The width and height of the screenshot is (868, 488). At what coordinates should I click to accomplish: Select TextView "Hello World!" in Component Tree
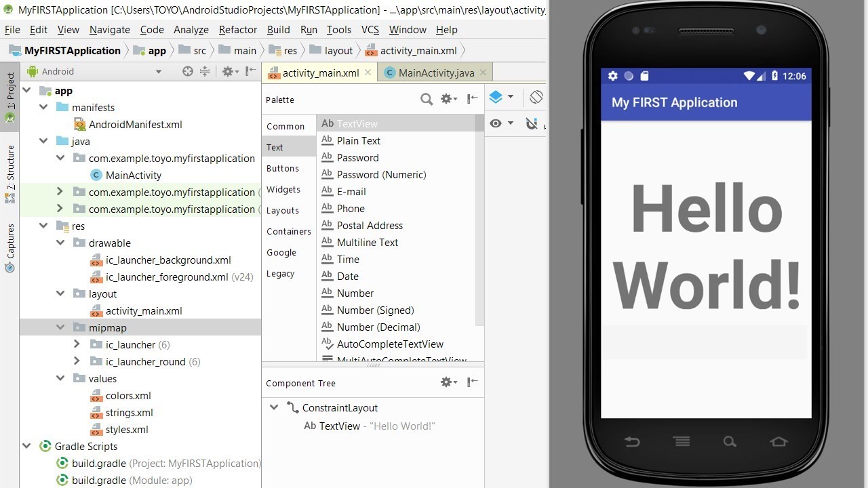click(370, 426)
